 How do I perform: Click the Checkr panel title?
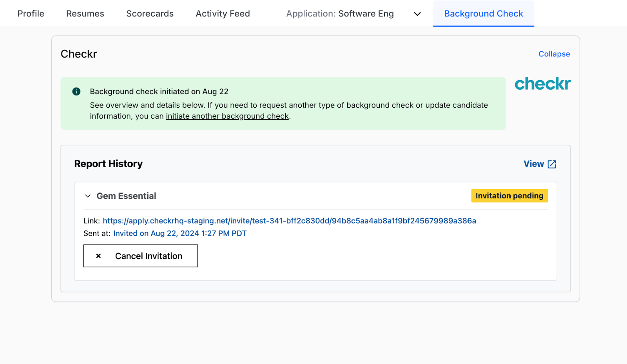pyautogui.click(x=79, y=54)
